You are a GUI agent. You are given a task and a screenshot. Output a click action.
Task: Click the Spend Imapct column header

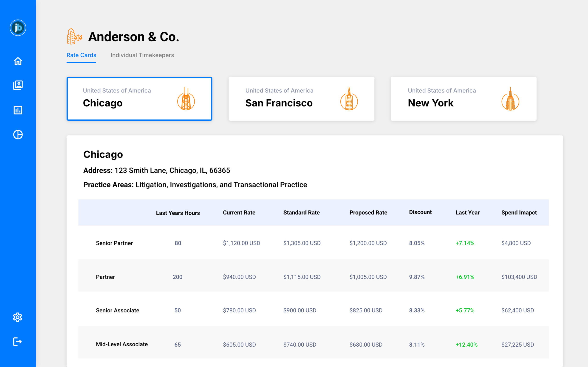519,213
